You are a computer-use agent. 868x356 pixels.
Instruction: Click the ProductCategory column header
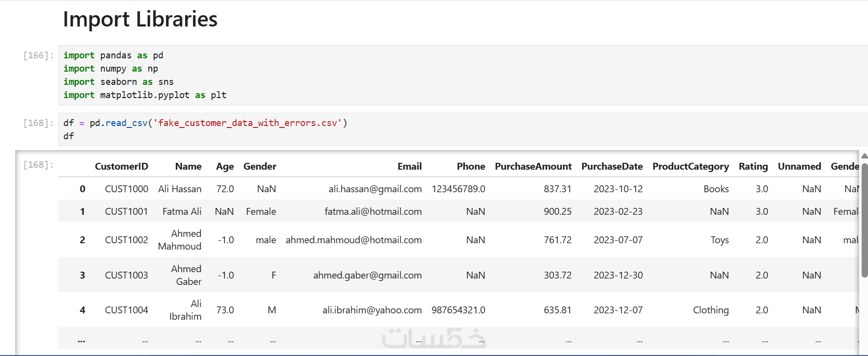[x=690, y=167]
